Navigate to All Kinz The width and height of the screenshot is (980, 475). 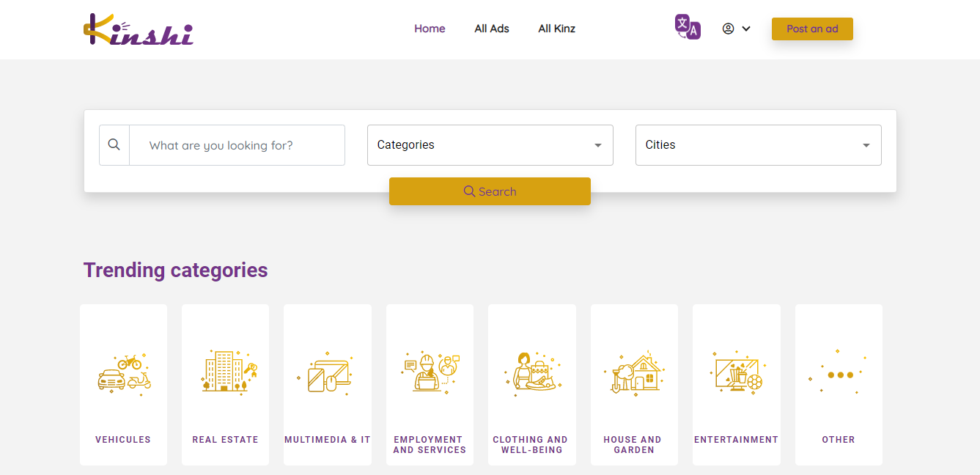point(556,29)
